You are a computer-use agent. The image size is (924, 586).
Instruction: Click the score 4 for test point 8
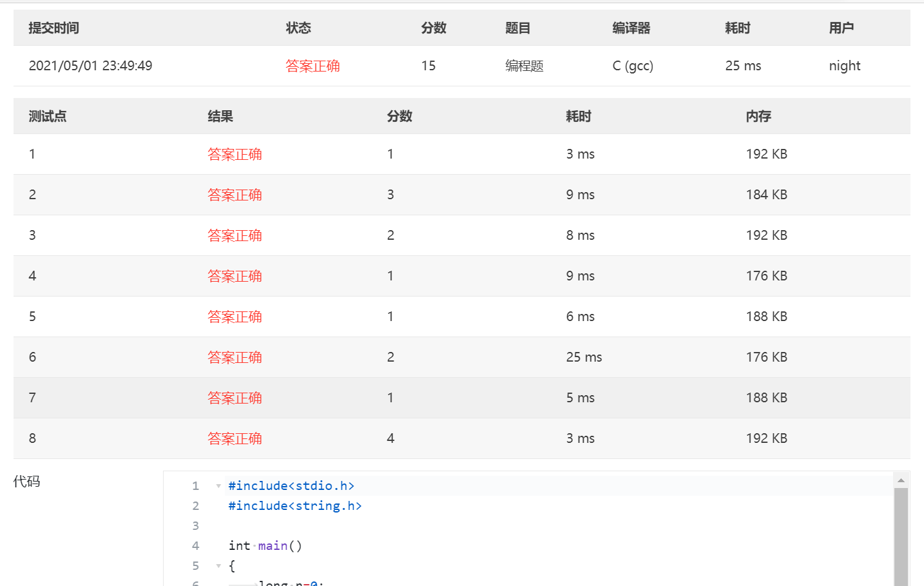(390, 438)
